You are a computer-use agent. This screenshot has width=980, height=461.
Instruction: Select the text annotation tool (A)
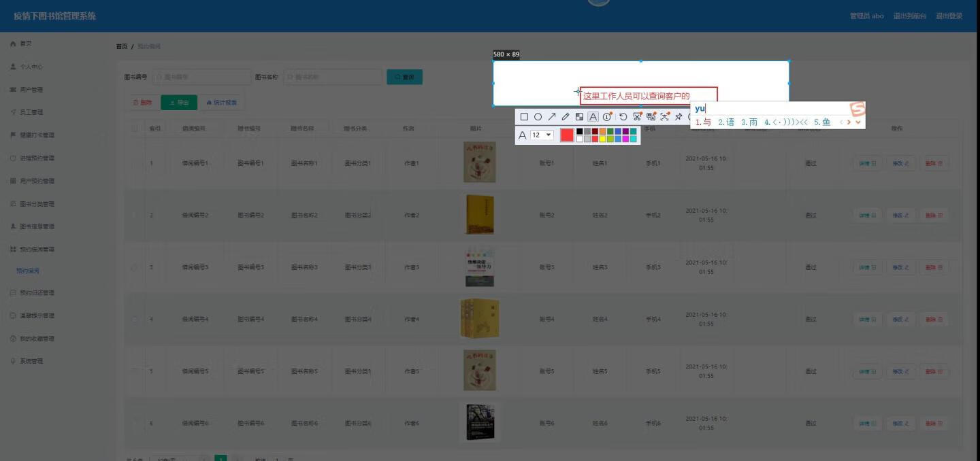[593, 117]
